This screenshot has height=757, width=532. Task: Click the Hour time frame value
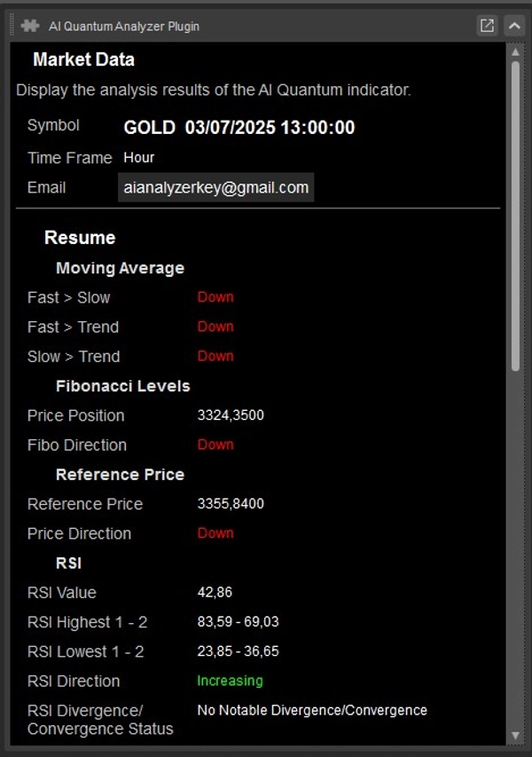[x=139, y=157]
